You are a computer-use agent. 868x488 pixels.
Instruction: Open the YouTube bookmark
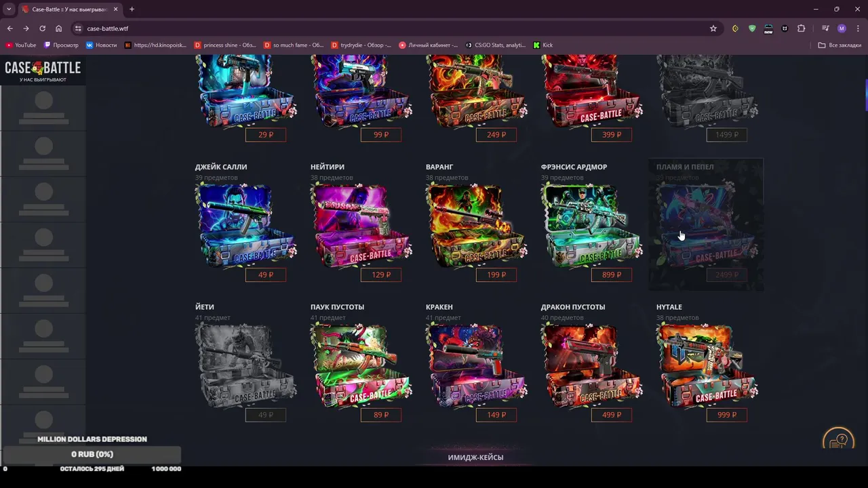click(x=21, y=45)
